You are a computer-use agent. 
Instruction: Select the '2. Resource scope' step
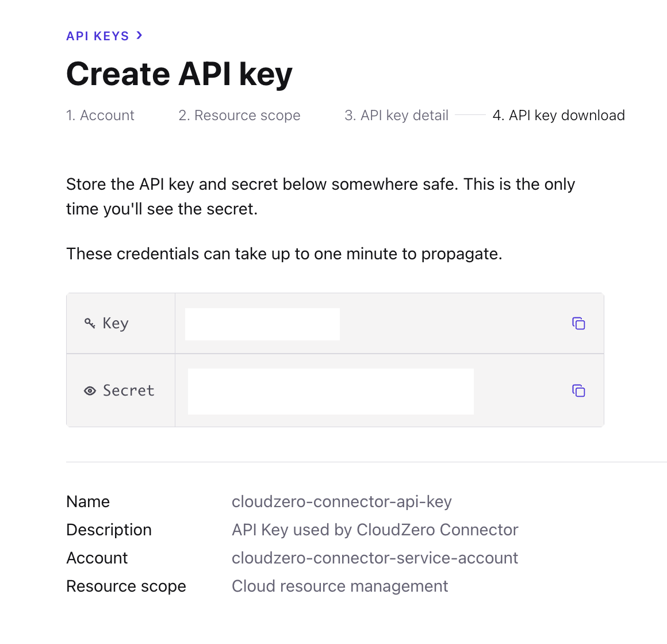click(x=239, y=115)
